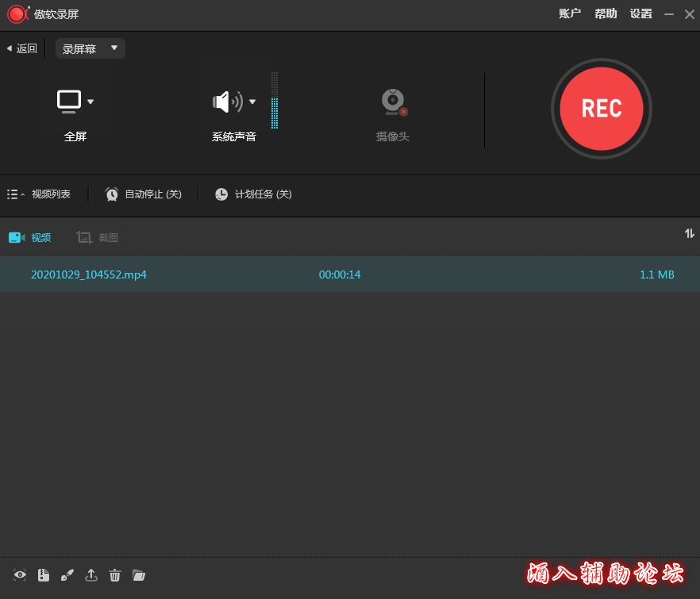Delete the selected video with trash icon
700x599 pixels.
point(115,575)
